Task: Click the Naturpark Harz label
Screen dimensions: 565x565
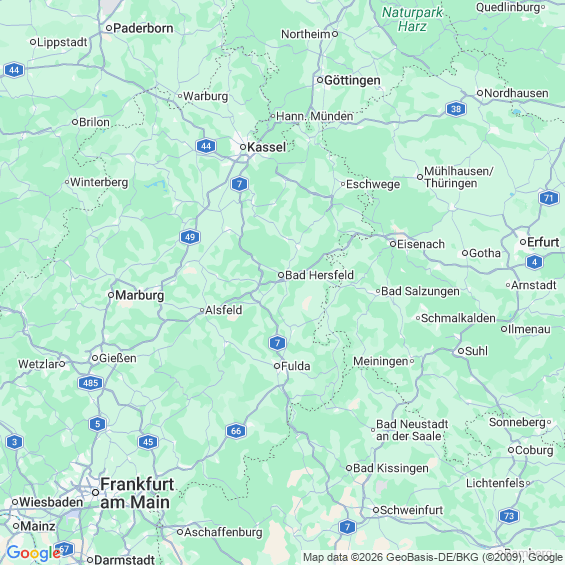Action: pos(412,19)
